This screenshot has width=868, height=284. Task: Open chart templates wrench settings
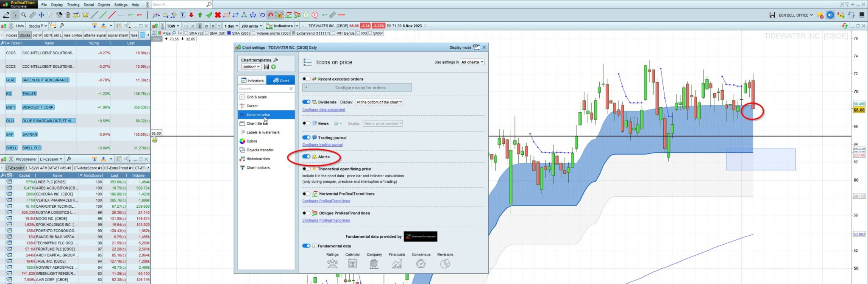pyautogui.click(x=276, y=60)
